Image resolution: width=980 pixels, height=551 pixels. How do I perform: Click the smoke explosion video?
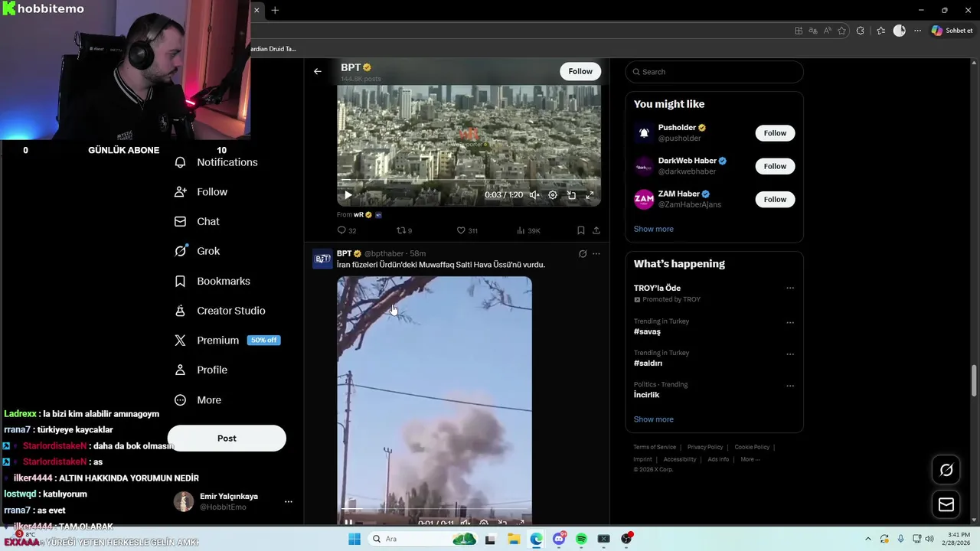point(434,400)
